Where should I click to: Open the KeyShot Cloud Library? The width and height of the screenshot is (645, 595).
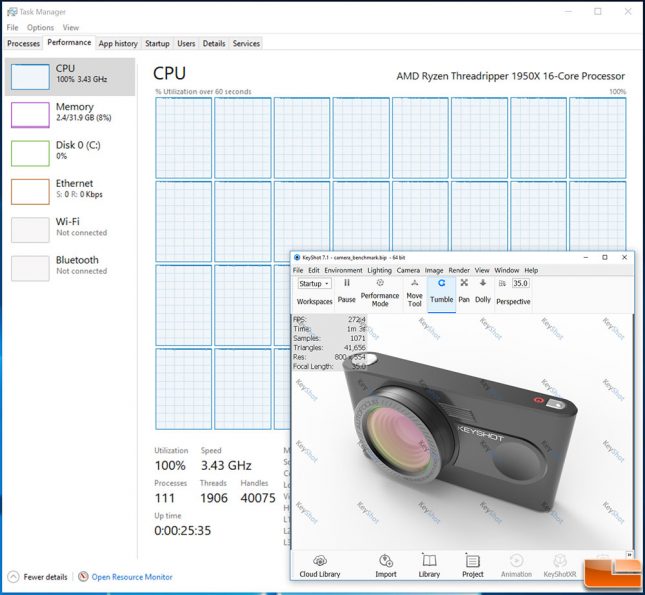pyautogui.click(x=320, y=566)
